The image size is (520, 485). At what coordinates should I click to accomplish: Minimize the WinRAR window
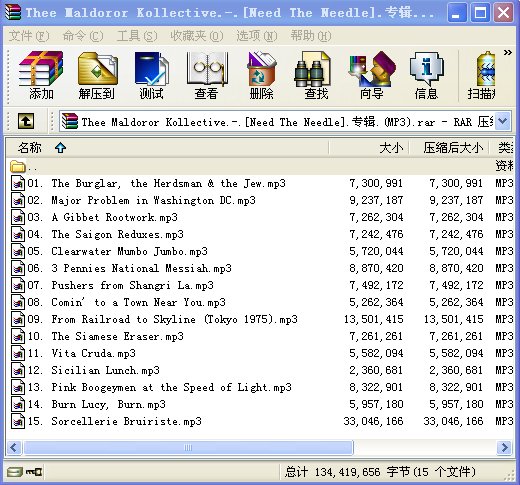coord(457,13)
